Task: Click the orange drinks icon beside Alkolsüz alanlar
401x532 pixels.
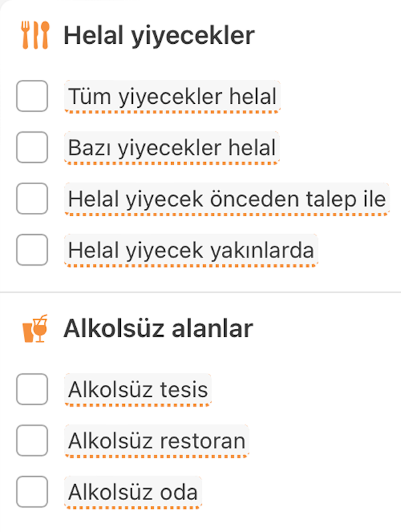Action: [x=35, y=329]
